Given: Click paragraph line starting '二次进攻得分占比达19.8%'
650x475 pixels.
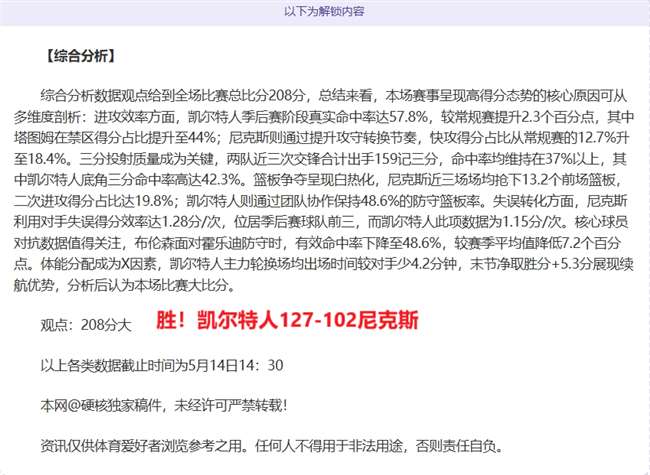Looking at the screenshot, I should pyautogui.click(x=320, y=201).
